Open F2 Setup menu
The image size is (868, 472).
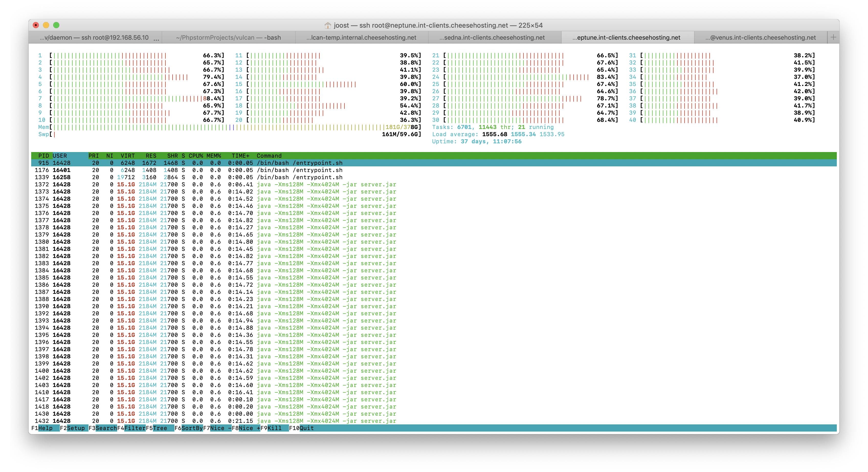75,428
